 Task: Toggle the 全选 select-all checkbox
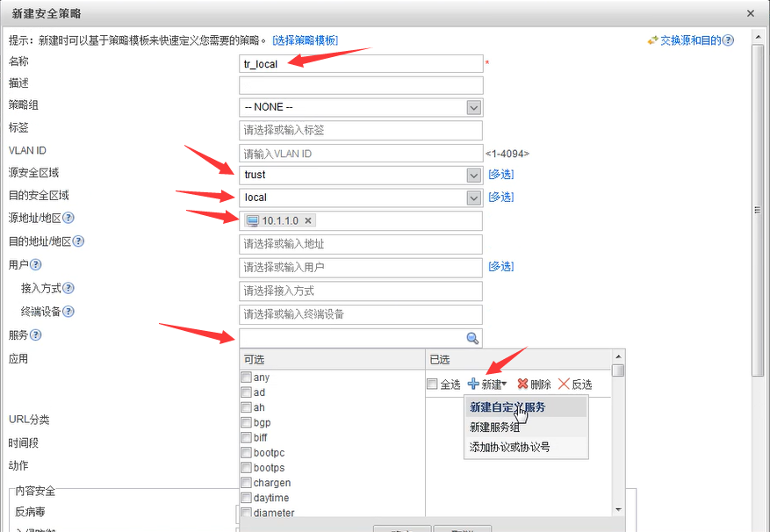pos(432,384)
